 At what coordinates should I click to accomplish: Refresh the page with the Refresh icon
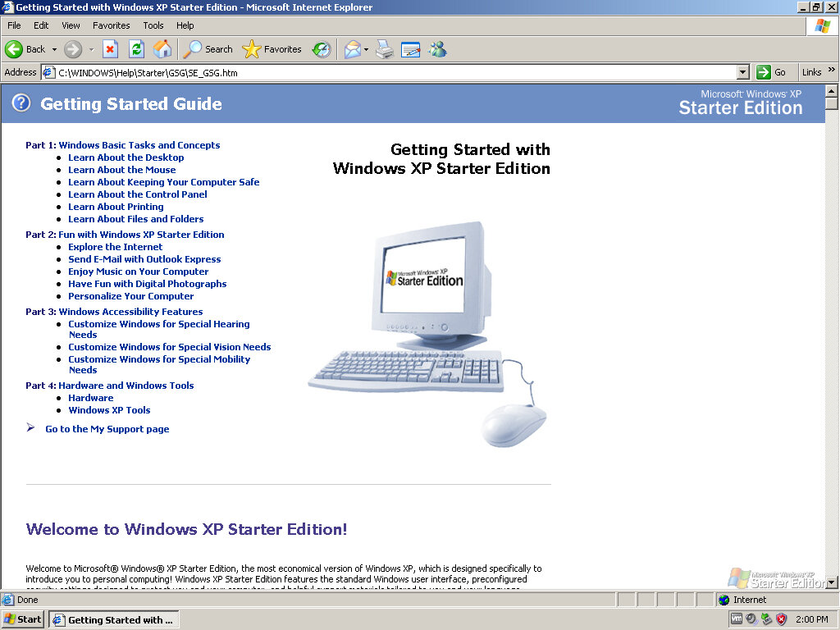pyautogui.click(x=136, y=49)
